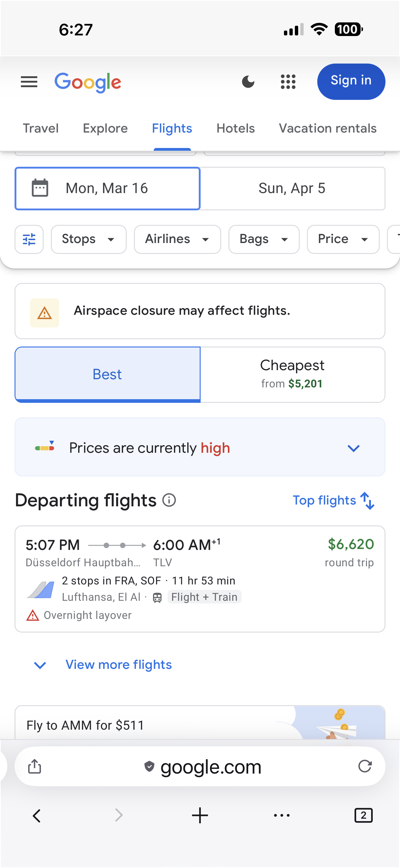Open the Google apps grid
The width and height of the screenshot is (400, 868).
[x=288, y=82]
